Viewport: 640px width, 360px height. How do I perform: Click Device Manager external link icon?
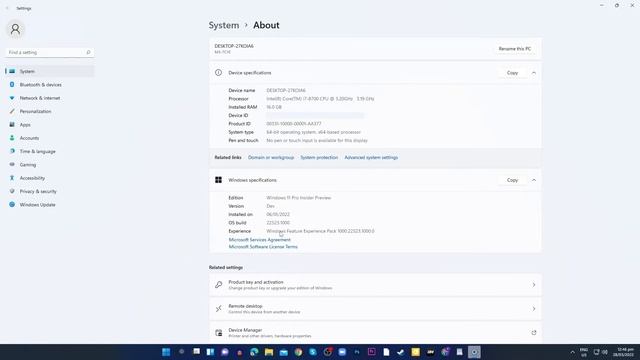coord(533,333)
